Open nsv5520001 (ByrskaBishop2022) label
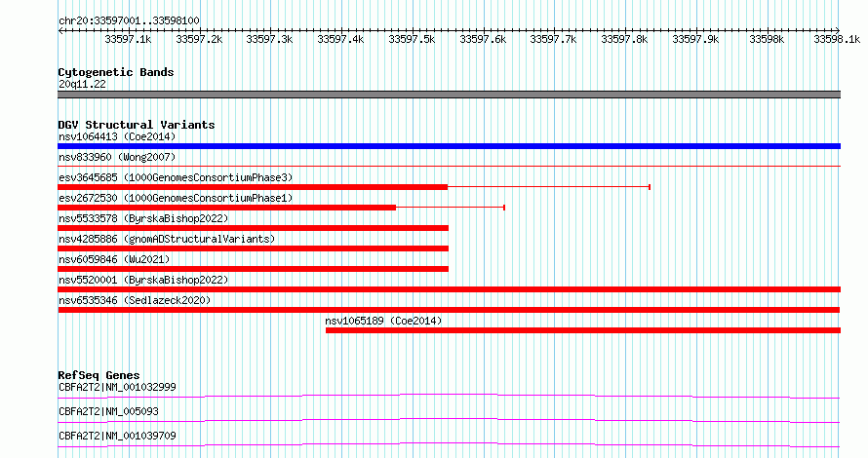Screen dimensions: 868x458 [x=143, y=280]
